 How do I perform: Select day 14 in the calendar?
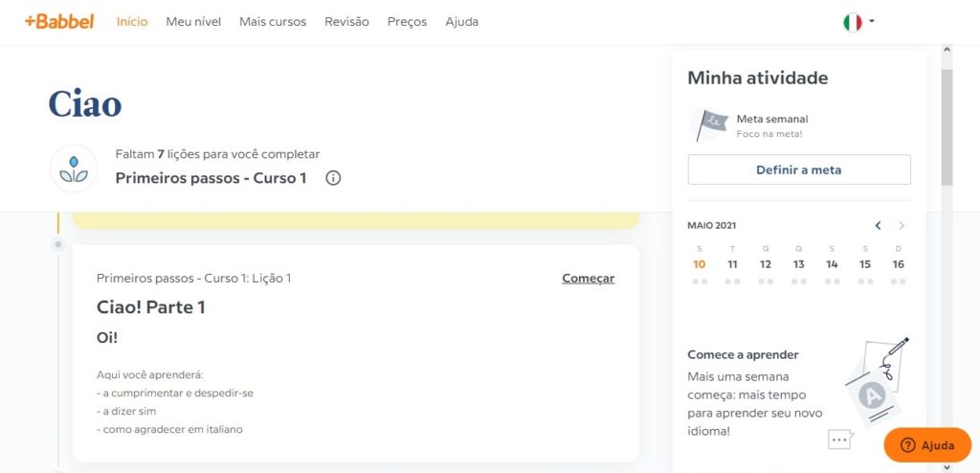click(832, 264)
